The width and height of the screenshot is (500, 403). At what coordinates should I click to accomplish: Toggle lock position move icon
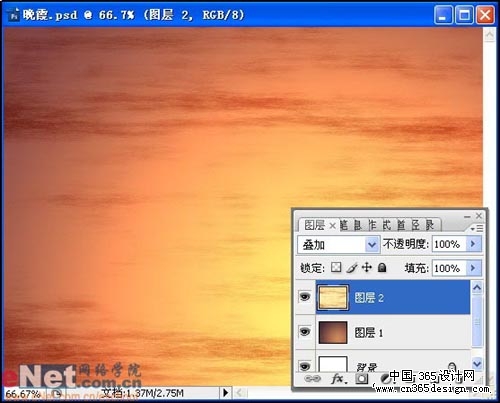pyautogui.click(x=367, y=267)
